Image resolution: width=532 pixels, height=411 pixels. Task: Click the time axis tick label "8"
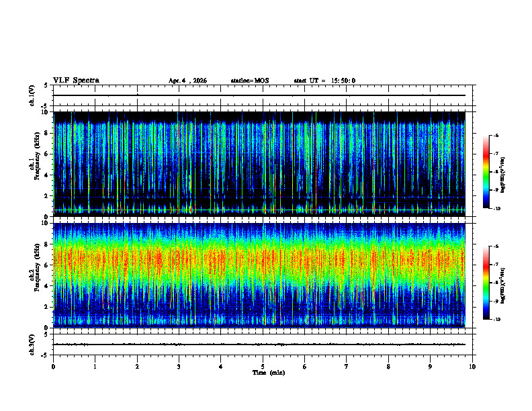pyautogui.click(x=388, y=367)
